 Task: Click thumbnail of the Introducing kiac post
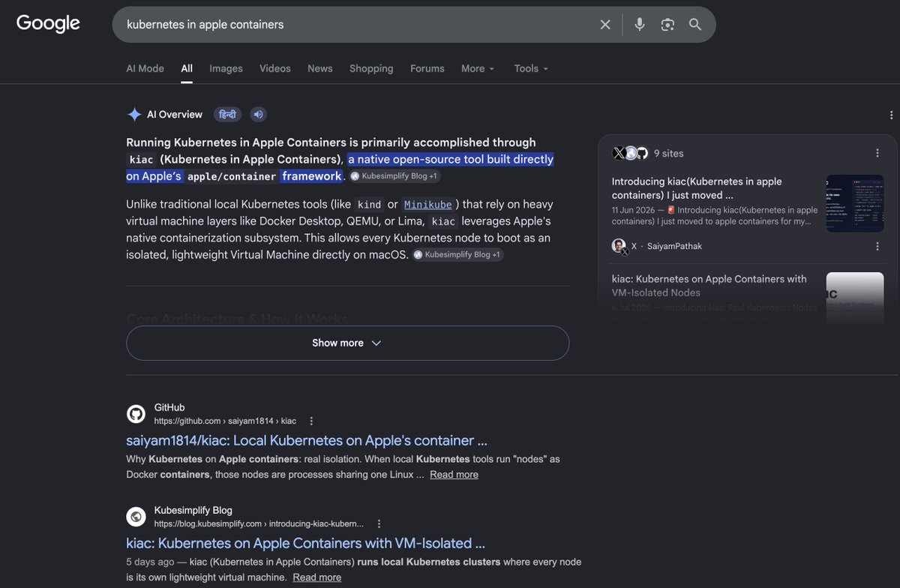(854, 203)
